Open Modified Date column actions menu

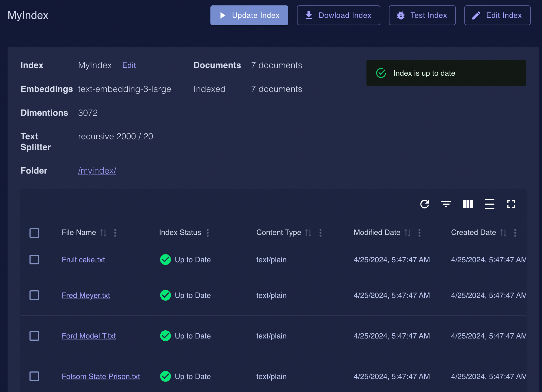point(419,233)
